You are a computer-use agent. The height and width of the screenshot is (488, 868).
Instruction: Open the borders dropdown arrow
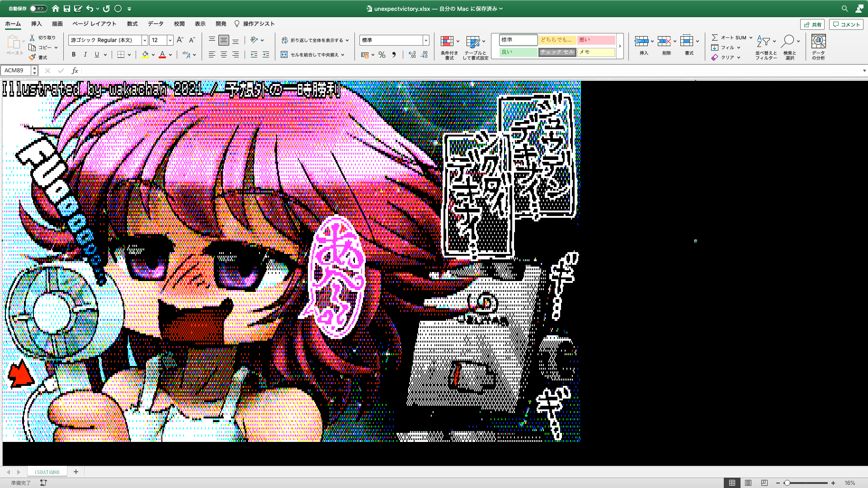coord(129,55)
